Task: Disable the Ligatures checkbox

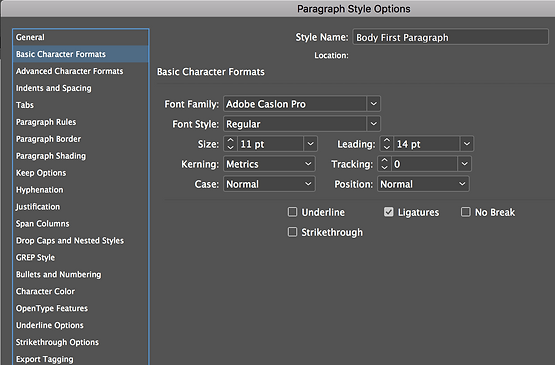Action: [x=389, y=212]
